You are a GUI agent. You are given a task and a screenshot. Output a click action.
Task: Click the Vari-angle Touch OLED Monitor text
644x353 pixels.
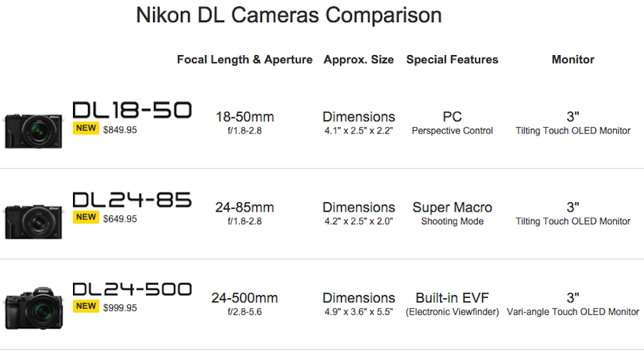(573, 312)
